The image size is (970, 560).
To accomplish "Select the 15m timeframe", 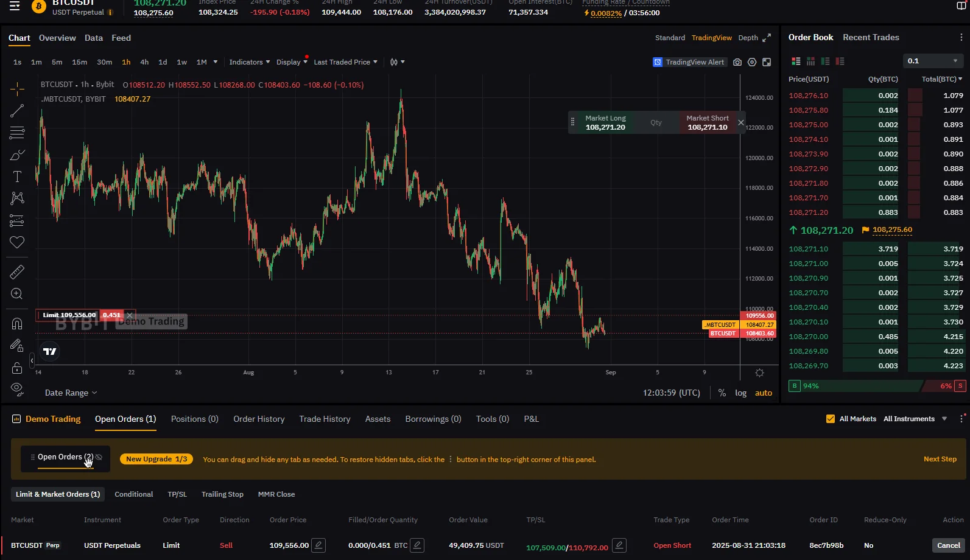I will pyautogui.click(x=79, y=62).
